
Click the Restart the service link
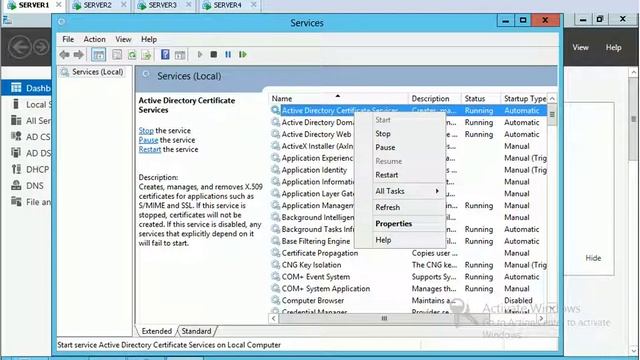click(x=150, y=149)
